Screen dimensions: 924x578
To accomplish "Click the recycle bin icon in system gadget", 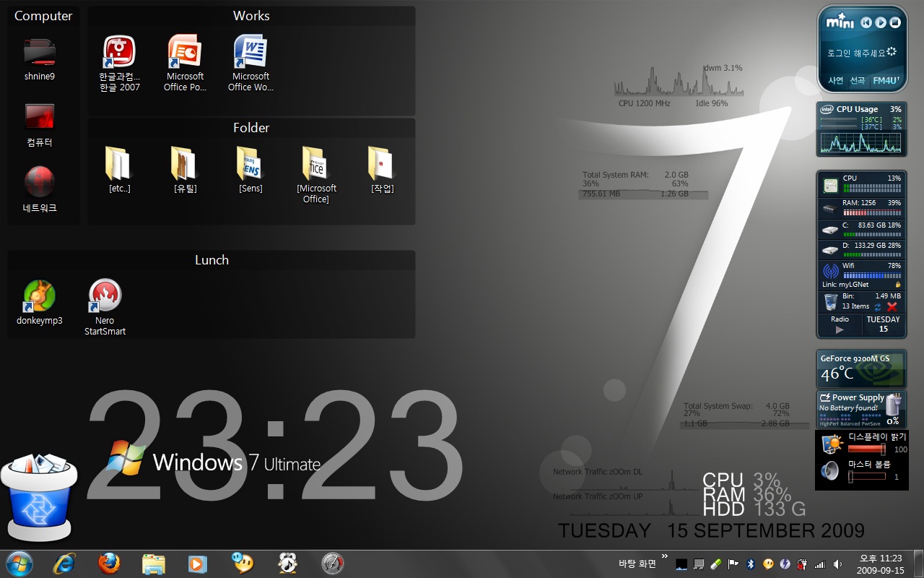I will pyautogui.click(x=831, y=301).
